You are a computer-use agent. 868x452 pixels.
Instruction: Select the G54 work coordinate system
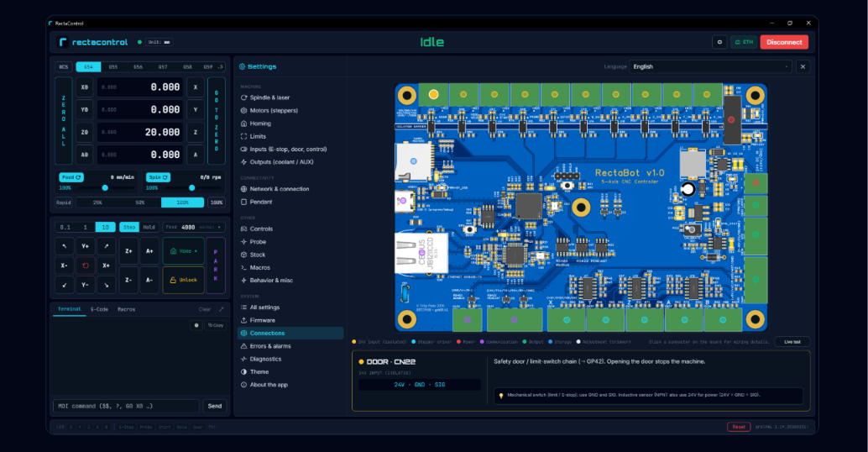coord(89,67)
